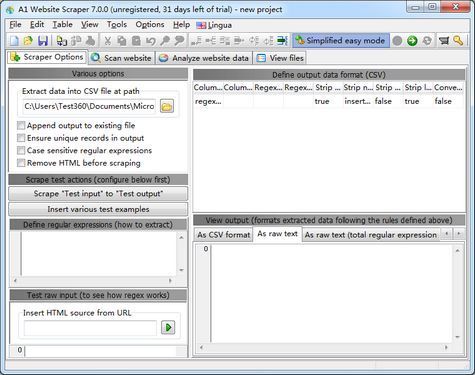Select the "regex..." cell in the table
This screenshot has height=375, width=475.
coord(208,101)
